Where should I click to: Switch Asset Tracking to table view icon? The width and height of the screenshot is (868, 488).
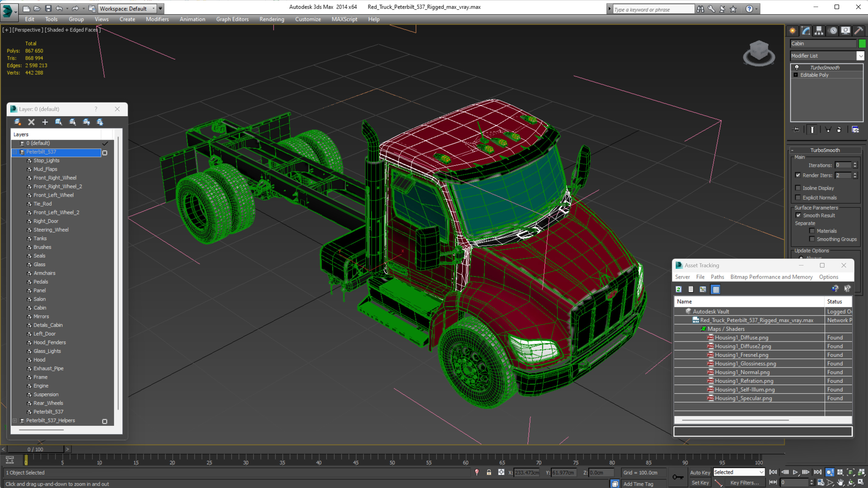(716, 289)
